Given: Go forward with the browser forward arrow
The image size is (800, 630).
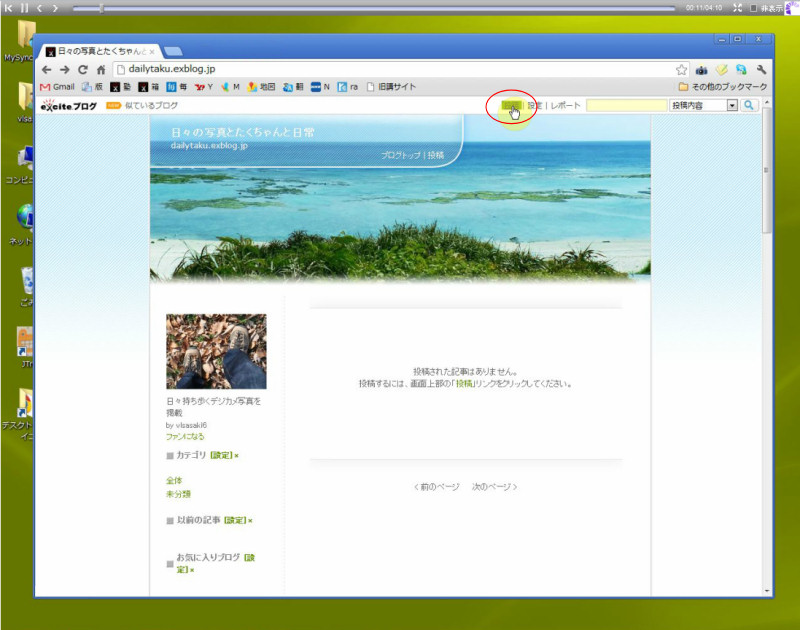Looking at the screenshot, I should tap(65, 69).
